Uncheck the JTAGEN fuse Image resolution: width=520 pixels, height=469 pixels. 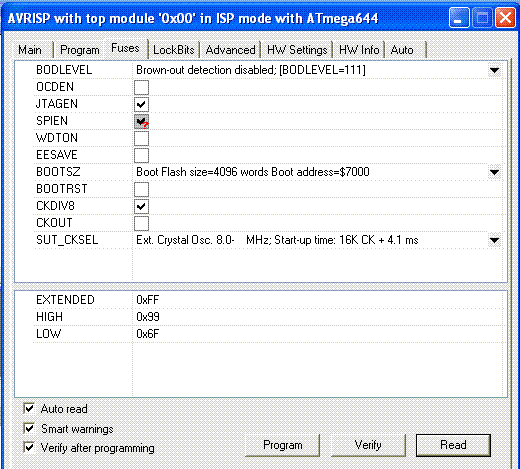tap(141, 104)
